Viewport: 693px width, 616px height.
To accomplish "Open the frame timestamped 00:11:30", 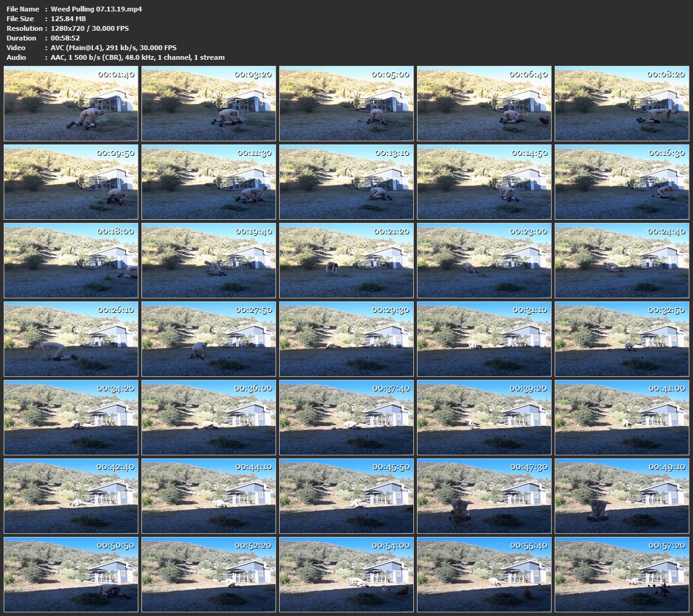I will pyautogui.click(x=208, y=182).
